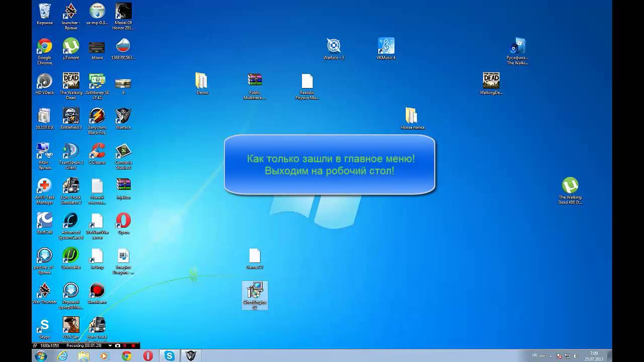Screen dimensions: 644x362
Task: Select the ArtMoney SE v7.41 icon
Action: 97,86
